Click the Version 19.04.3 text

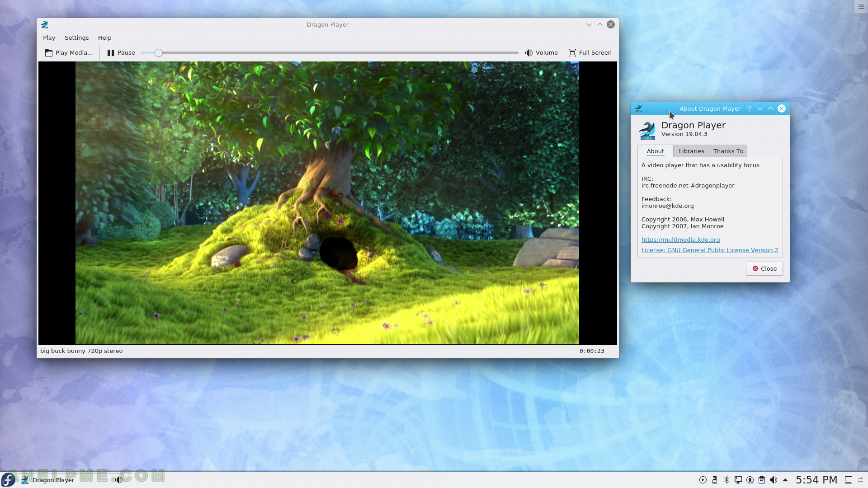(x=684, y=134)
